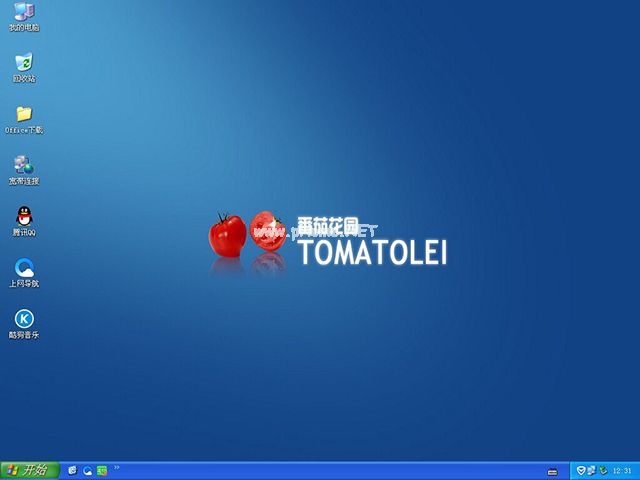Click the 12:31 system clock
The image size is (640, 480).
click(622, 470)
